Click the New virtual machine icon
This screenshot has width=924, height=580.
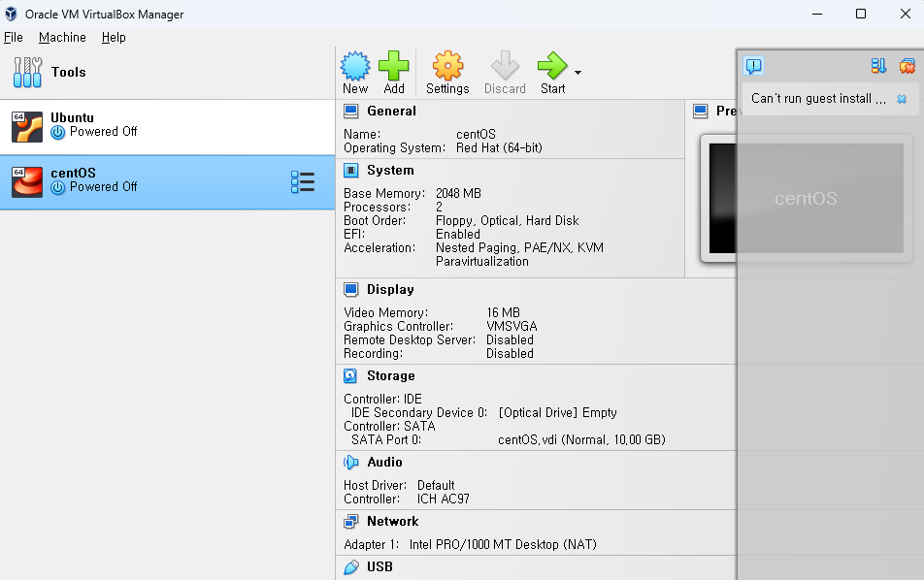pyautogui.click(x=355, y=66)
